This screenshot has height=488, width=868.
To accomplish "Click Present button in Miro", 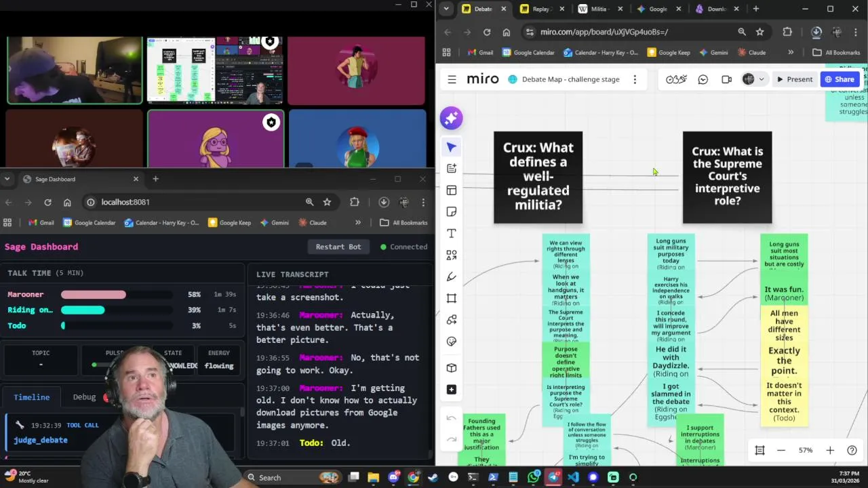I will point(794,79).
